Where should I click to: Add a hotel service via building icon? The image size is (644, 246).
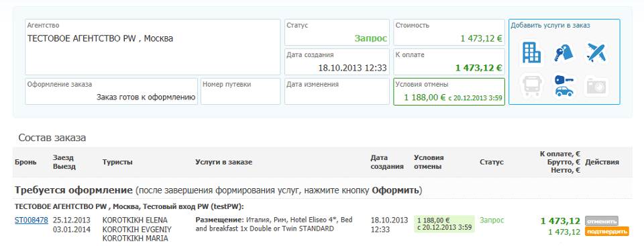(x=531, y=53)
